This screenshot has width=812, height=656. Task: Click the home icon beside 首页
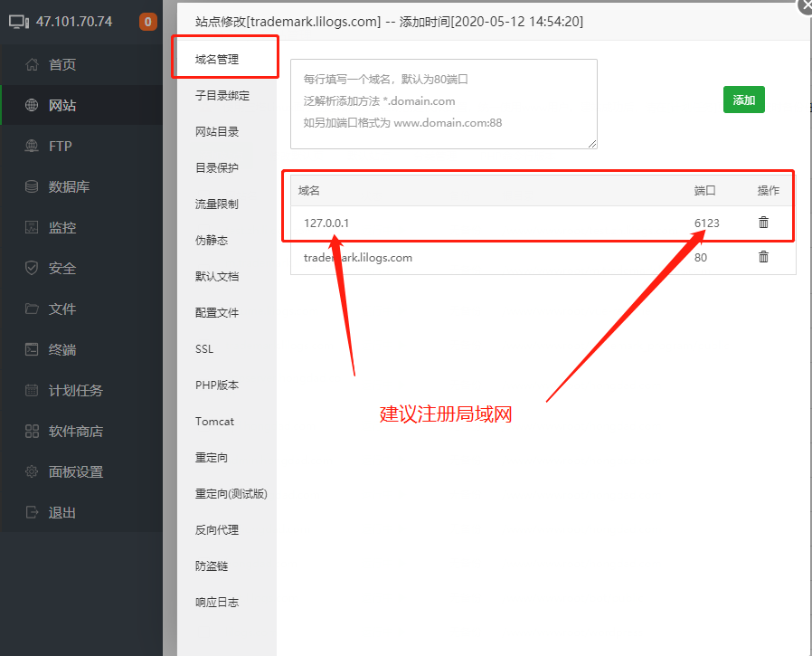pyautogui.click(x=33, y=64)
